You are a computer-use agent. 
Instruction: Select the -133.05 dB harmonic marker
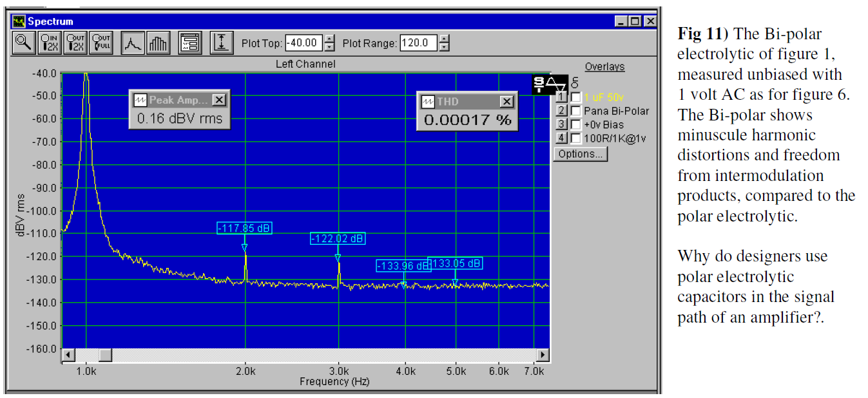coord(455,263)
